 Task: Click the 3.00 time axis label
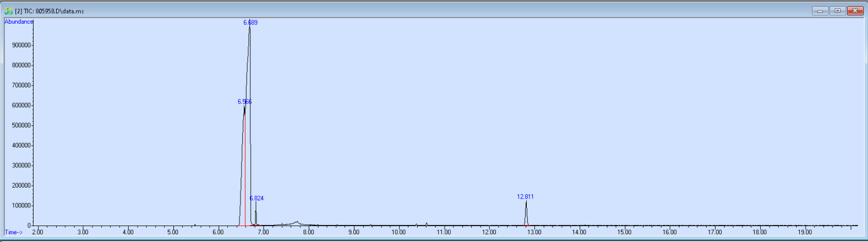(83, 232)
